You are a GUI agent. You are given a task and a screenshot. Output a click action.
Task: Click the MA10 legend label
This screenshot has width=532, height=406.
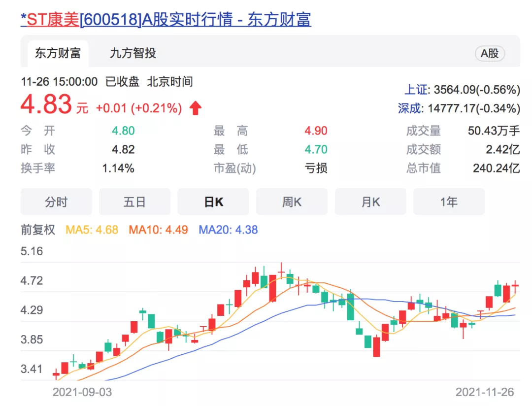coord(158,230)
